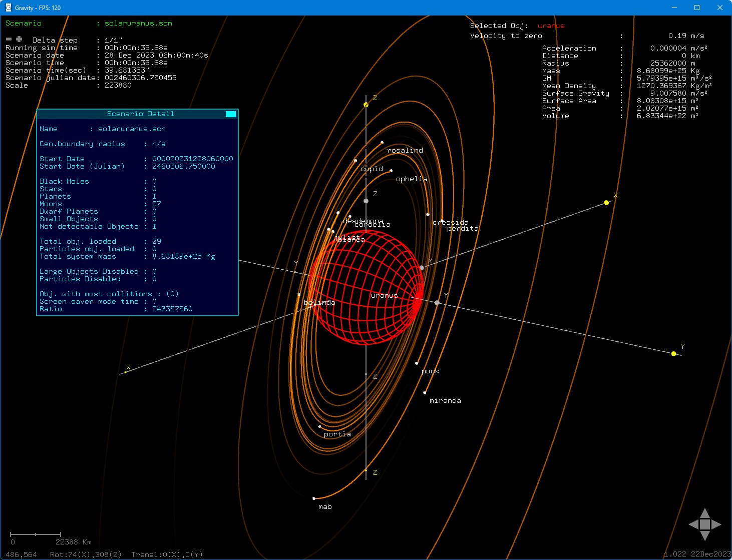This screenshot has height=560, width=732.
Task: Click the 'Transl:0(X),0(Y)' status text
Action: 167,554
